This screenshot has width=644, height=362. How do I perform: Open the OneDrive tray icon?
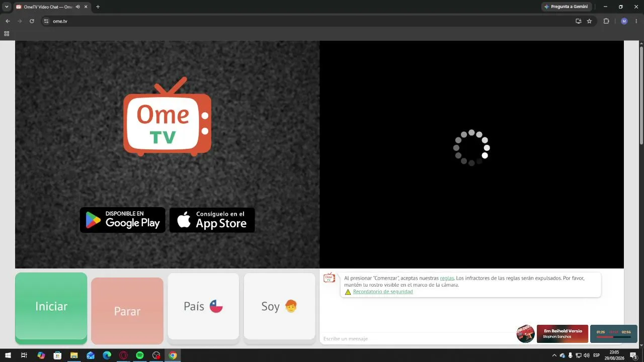(562, 355)
